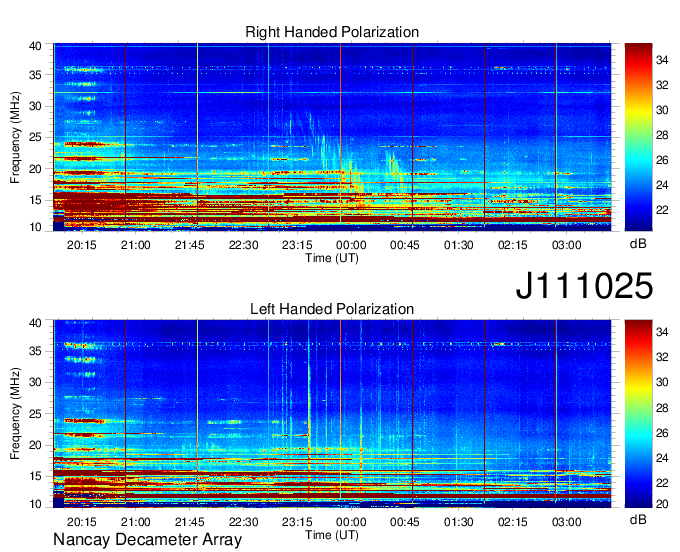This screenshot has width=680, height=552.
Task: Click the dB unit label of Right Handed colorbar
Action: [x=638, y=244]
